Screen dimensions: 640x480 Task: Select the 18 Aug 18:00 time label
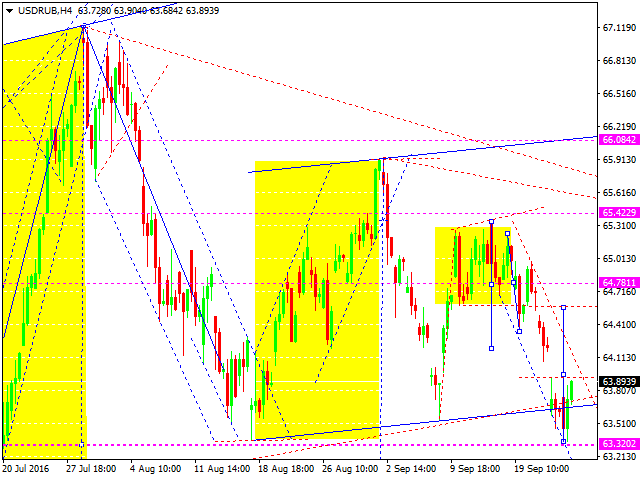tap(286, 469)
